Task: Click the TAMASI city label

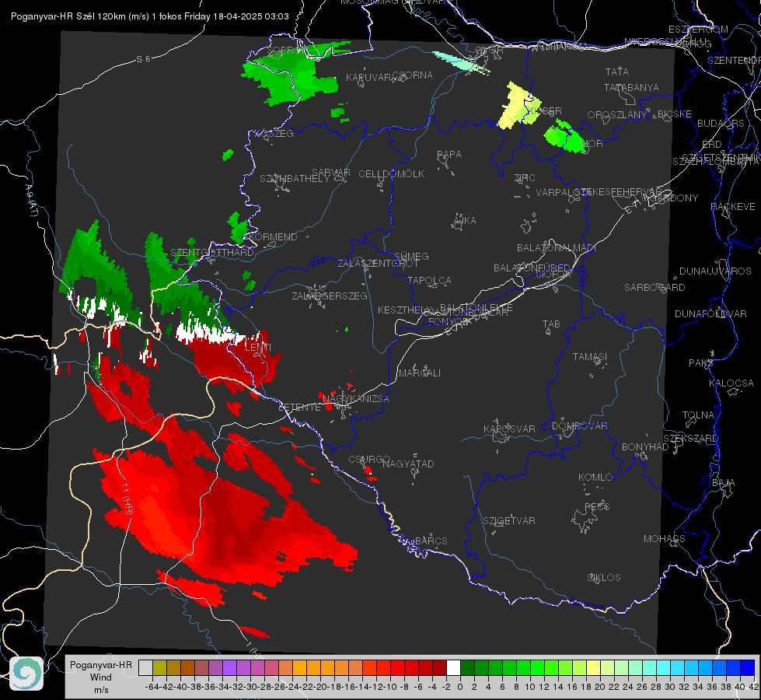Action: click(590, 357)
